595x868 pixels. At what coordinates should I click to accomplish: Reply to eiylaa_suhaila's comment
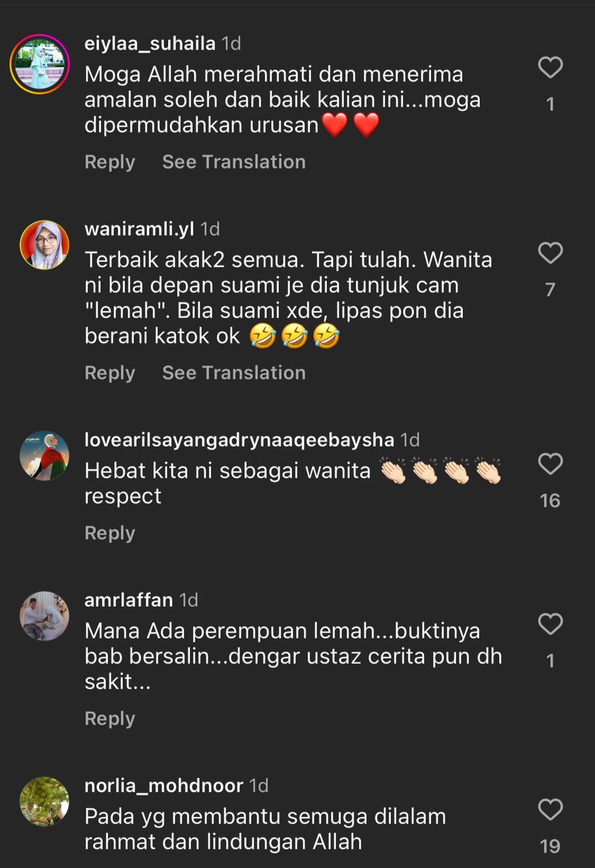click(110, 162)
